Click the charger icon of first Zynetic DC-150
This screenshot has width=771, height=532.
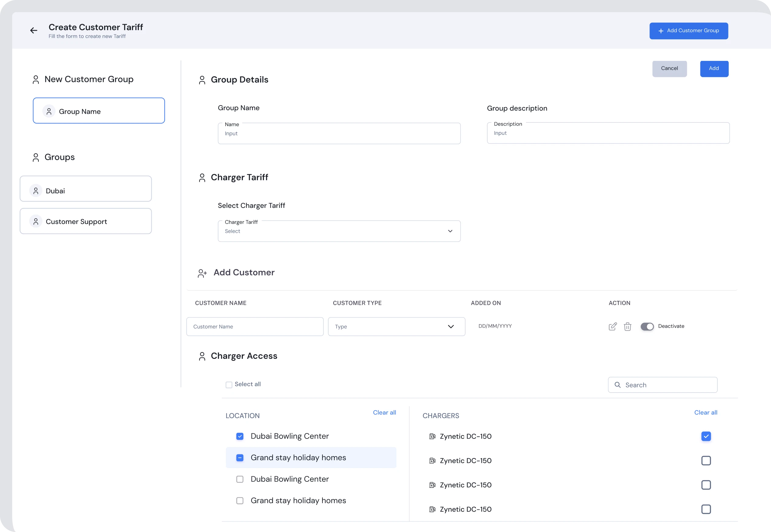point(432,436)
